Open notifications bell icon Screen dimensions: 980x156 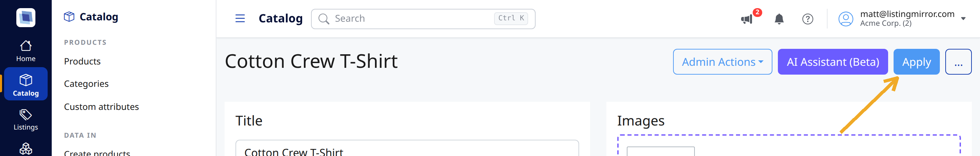coord(779,19)
